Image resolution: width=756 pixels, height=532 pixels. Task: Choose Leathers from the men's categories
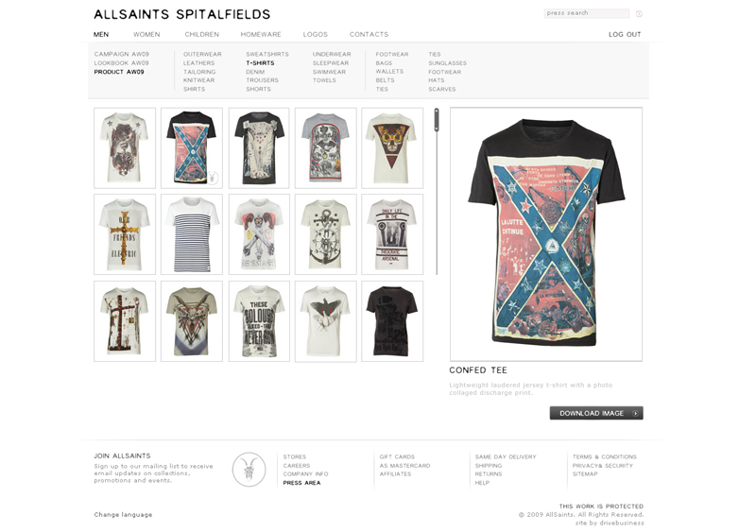pyautogui.click(x=198, y=62)
